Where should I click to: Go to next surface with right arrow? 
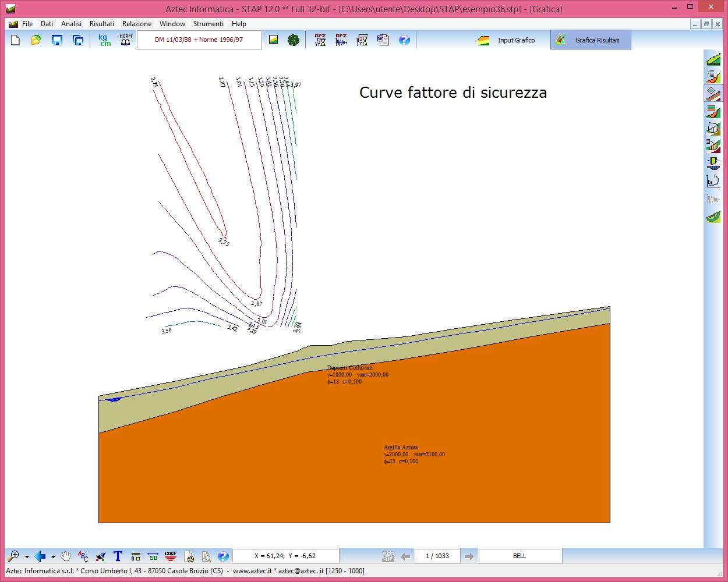pyautogui.click(x=469, y=556)
